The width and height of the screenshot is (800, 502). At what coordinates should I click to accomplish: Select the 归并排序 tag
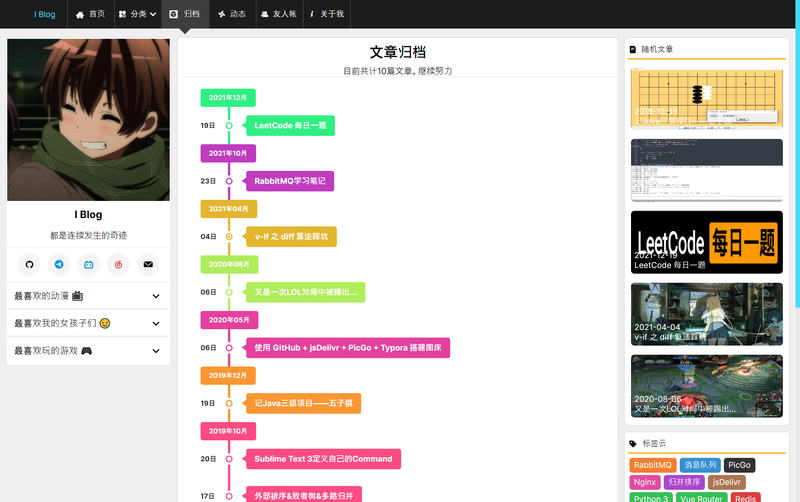pos(684,482)
